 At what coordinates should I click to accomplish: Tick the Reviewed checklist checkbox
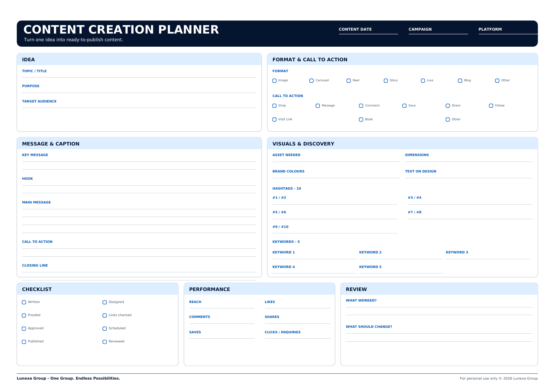click(105, 342)
